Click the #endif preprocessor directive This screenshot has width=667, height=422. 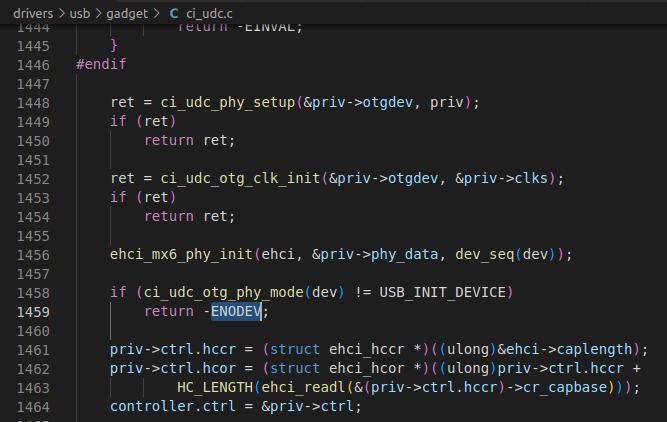(x=101, y=64)
